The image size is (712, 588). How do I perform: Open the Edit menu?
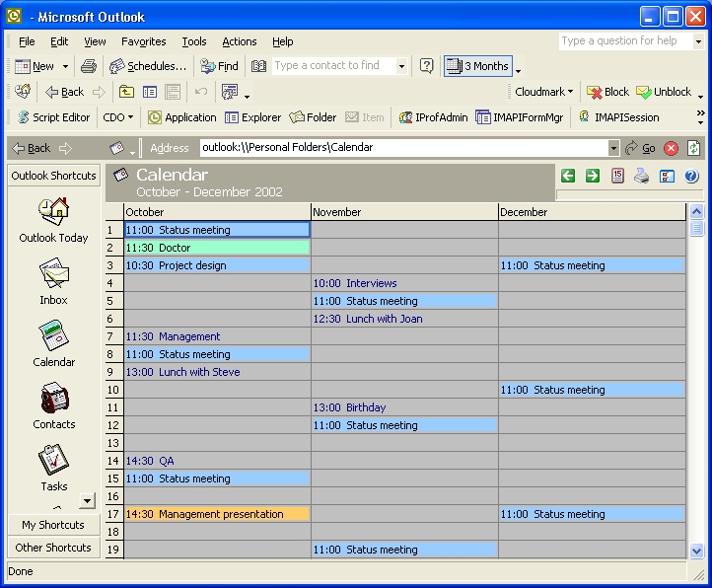59,41
